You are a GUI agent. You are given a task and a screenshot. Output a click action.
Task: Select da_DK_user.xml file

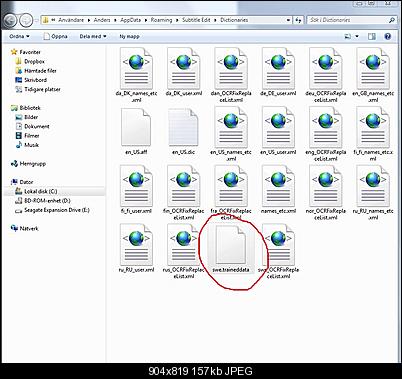coord(184,72)
